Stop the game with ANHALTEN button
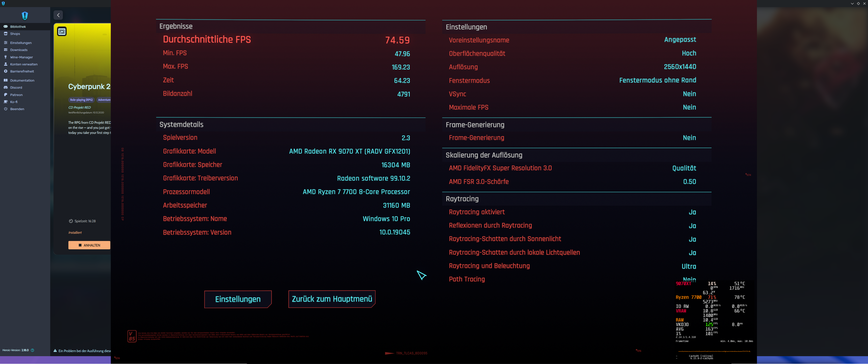 coord(89,245)
